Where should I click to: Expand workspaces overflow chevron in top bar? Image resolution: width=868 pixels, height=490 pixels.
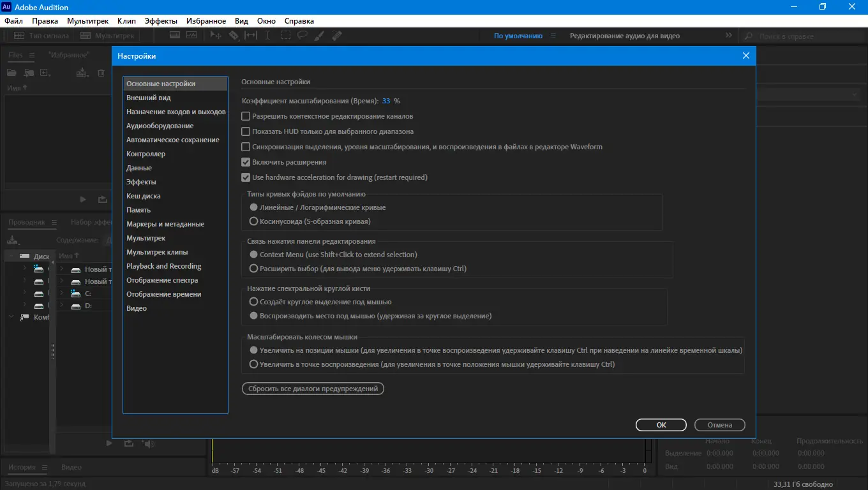tap(729, 36)
